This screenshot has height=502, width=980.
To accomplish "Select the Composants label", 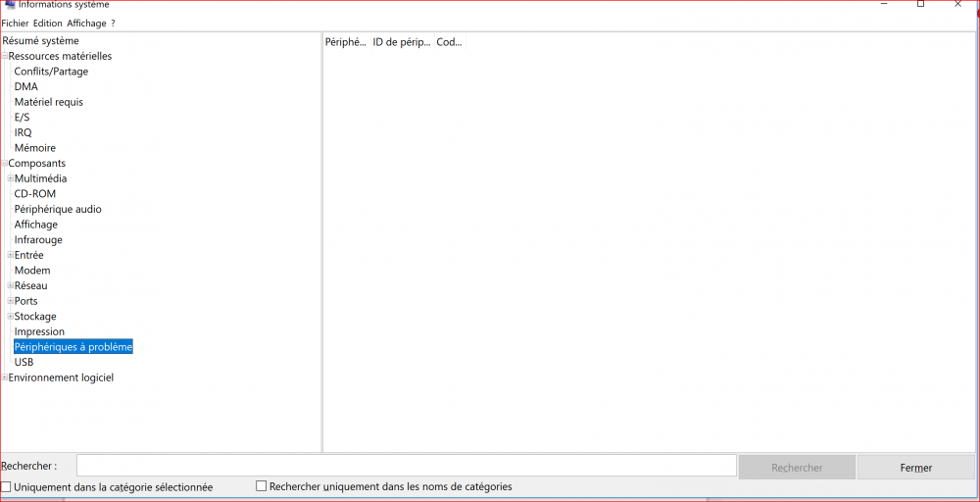I will (37, 163).
